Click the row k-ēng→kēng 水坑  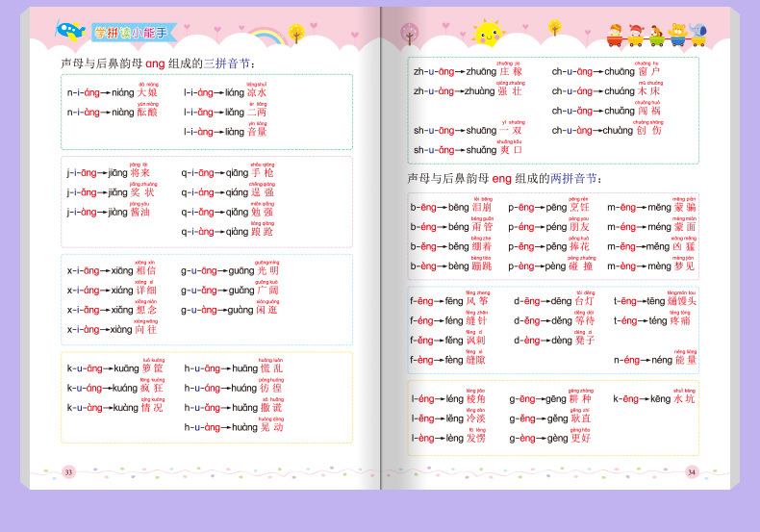pos(654,397)
